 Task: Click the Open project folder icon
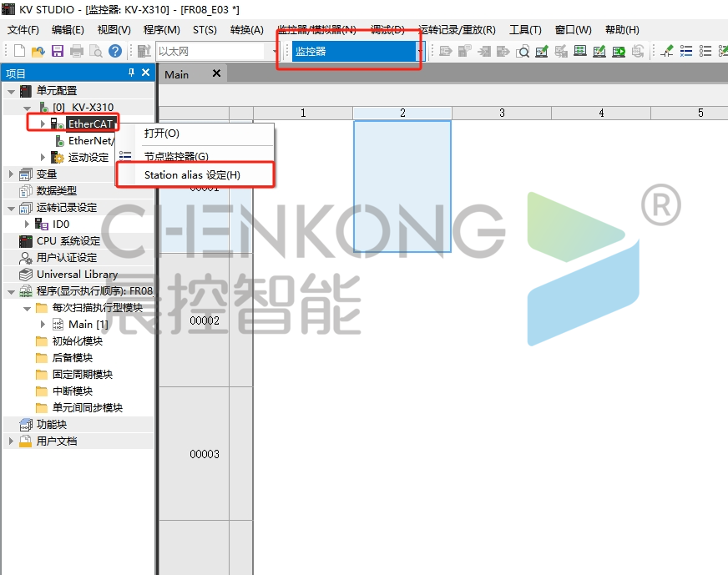(38, 51)
